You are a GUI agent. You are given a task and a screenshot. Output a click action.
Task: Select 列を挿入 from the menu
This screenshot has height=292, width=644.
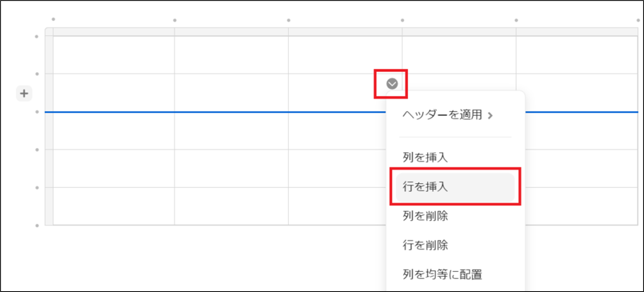[x=425, y=157]
